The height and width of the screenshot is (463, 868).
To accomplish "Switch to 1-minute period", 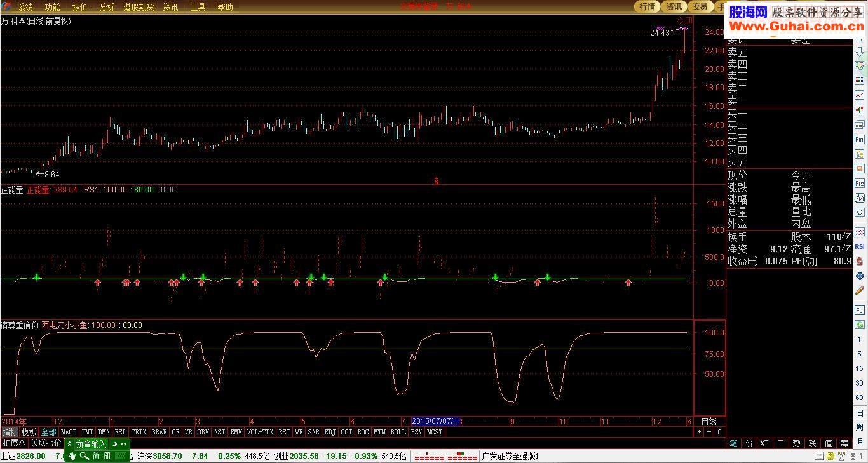I will tap(859, 339).
